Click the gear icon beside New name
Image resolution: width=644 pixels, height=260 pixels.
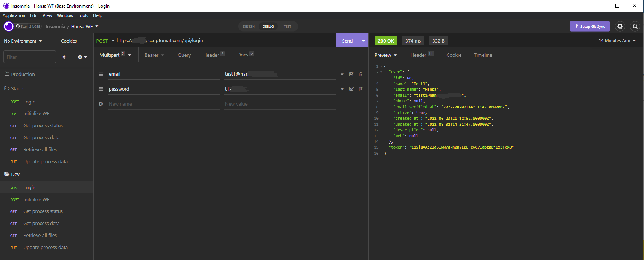coord(101,104)
